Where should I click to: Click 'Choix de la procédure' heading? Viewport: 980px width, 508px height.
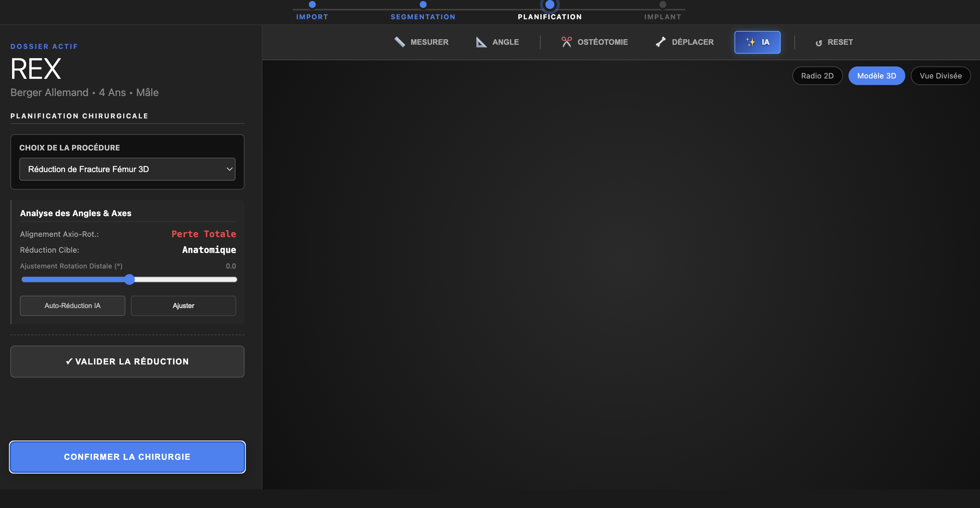pos(70,148)
